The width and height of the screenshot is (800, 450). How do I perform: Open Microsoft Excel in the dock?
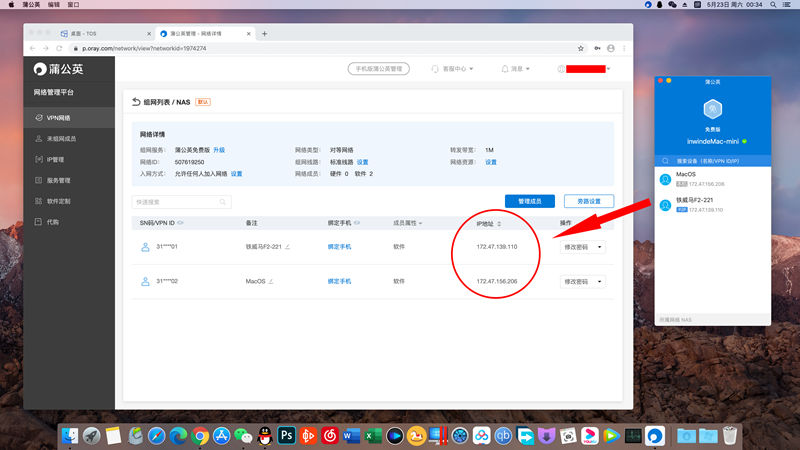click(373, 436)
